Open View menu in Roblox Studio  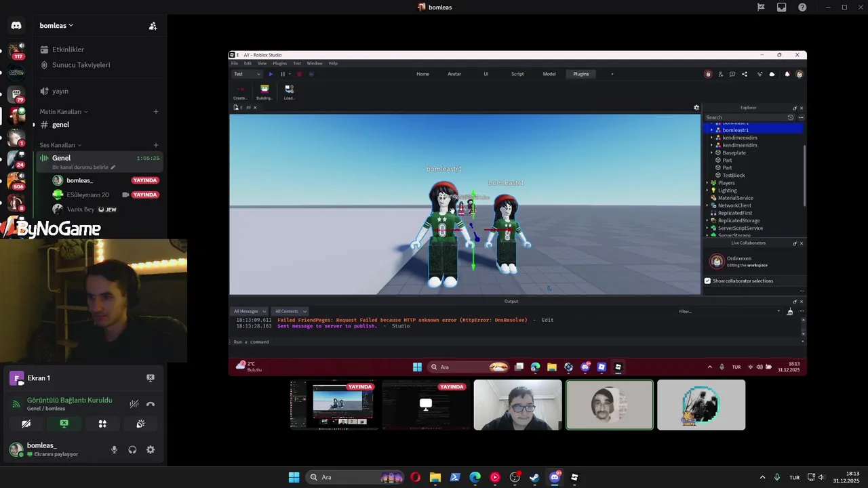coord(262,63)
